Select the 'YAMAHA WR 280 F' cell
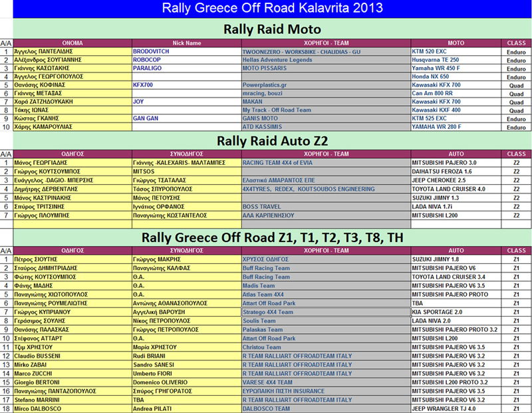 click(456, 127)
